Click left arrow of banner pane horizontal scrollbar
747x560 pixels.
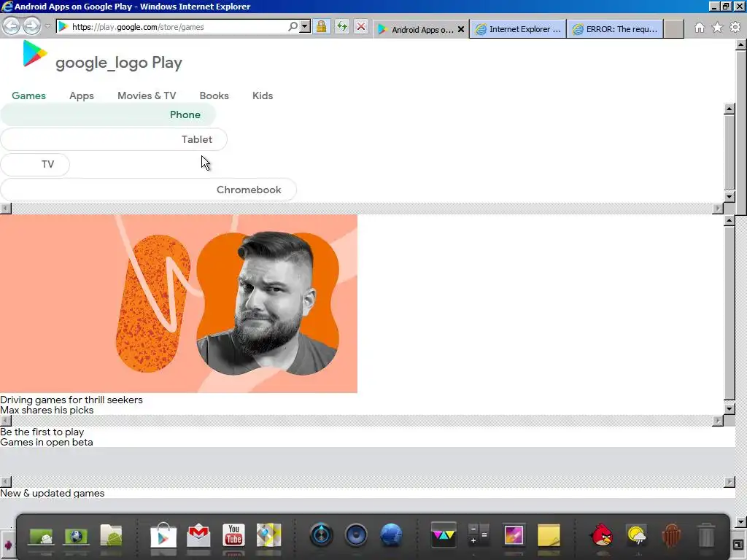coord(6,421)
